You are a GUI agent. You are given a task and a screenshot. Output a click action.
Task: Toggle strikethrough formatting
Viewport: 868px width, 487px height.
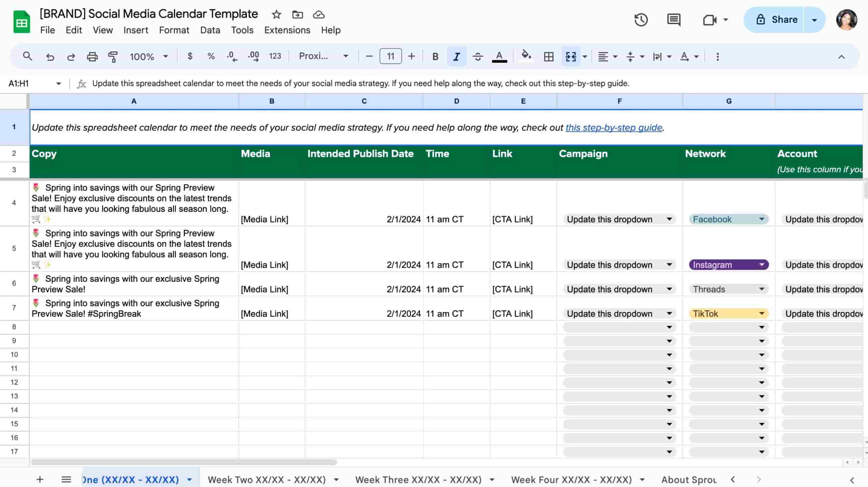point(478,56)
